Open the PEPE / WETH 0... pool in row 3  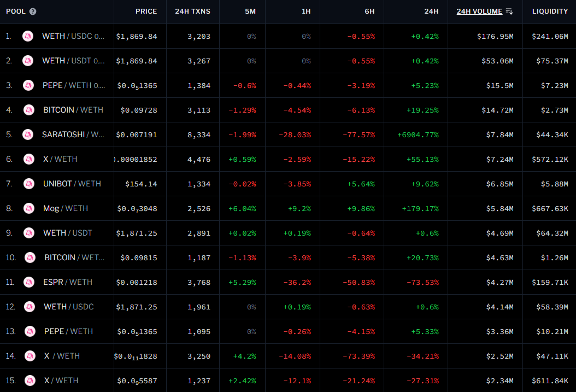(74, 85)
